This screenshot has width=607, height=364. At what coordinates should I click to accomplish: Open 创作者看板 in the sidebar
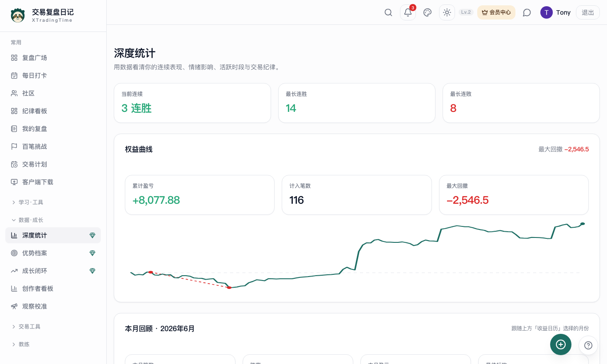coord(53,289)
